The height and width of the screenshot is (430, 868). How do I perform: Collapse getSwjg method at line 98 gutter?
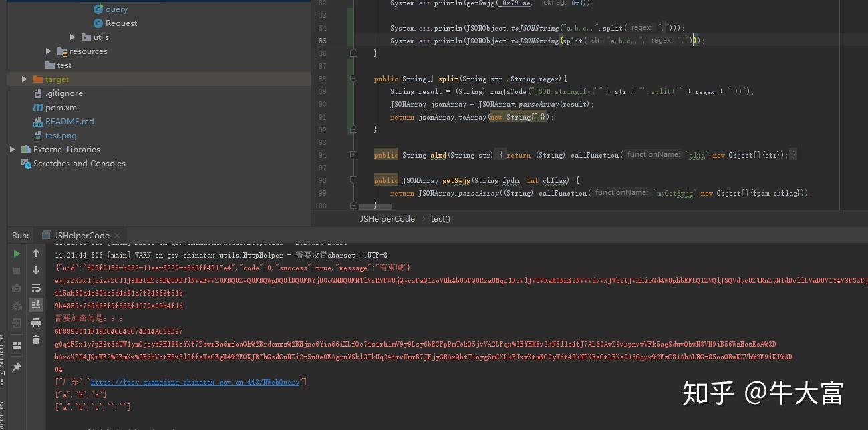(x=353, y=180)
